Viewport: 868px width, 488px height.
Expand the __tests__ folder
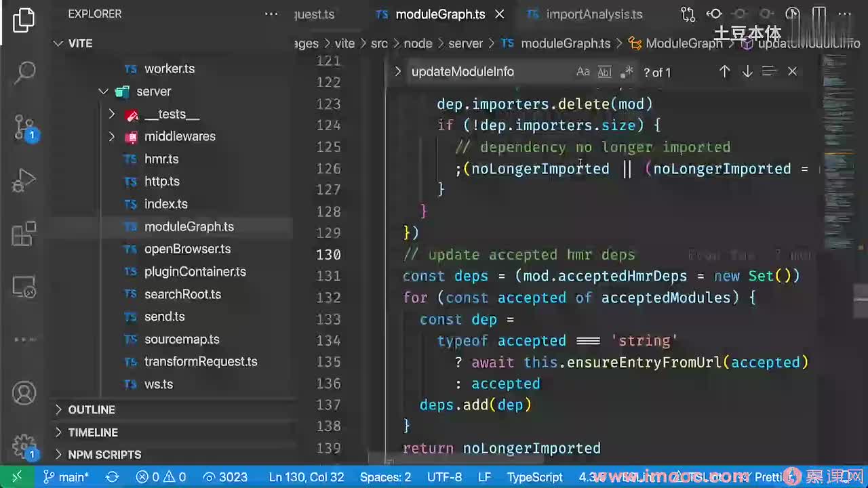tap(112, 114)
